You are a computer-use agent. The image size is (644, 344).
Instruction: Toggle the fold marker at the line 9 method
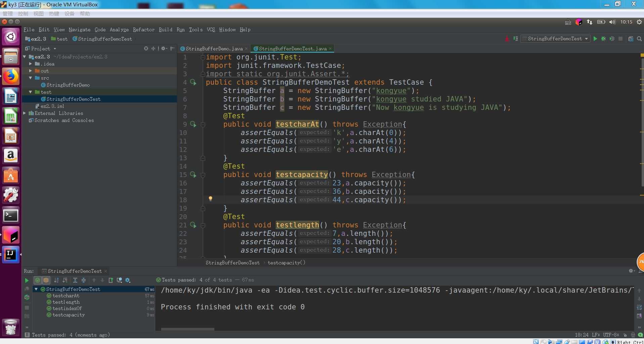click(203, 124)
